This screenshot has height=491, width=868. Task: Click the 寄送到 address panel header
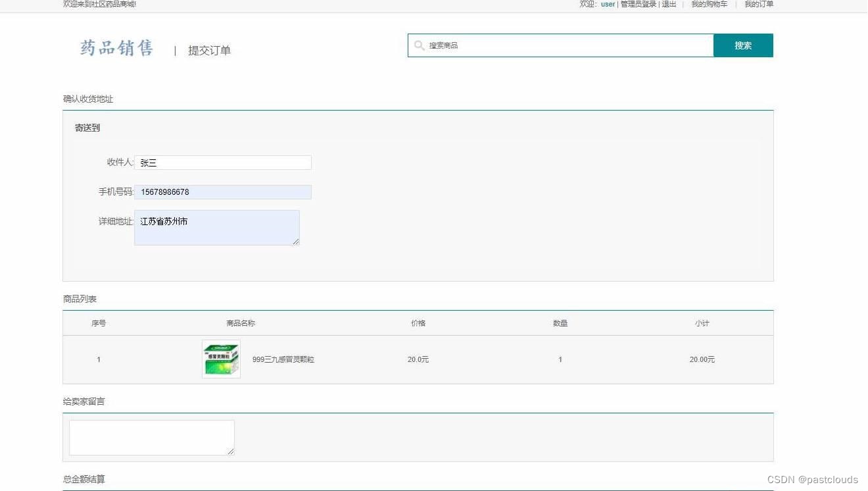(x=87, y=128)
